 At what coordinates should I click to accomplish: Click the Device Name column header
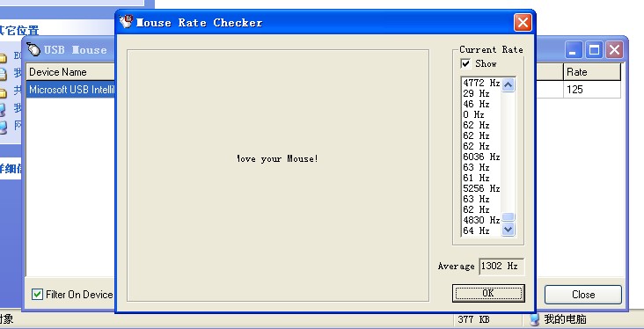70,72
